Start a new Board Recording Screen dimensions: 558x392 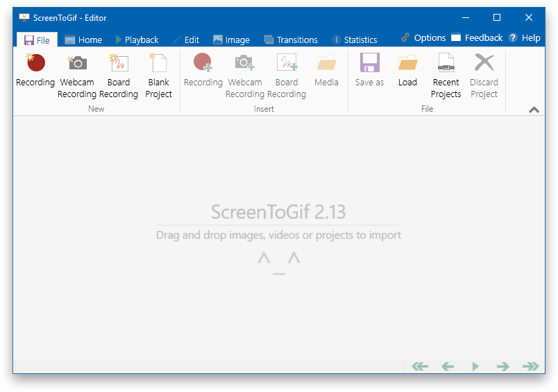pos(119,75)
